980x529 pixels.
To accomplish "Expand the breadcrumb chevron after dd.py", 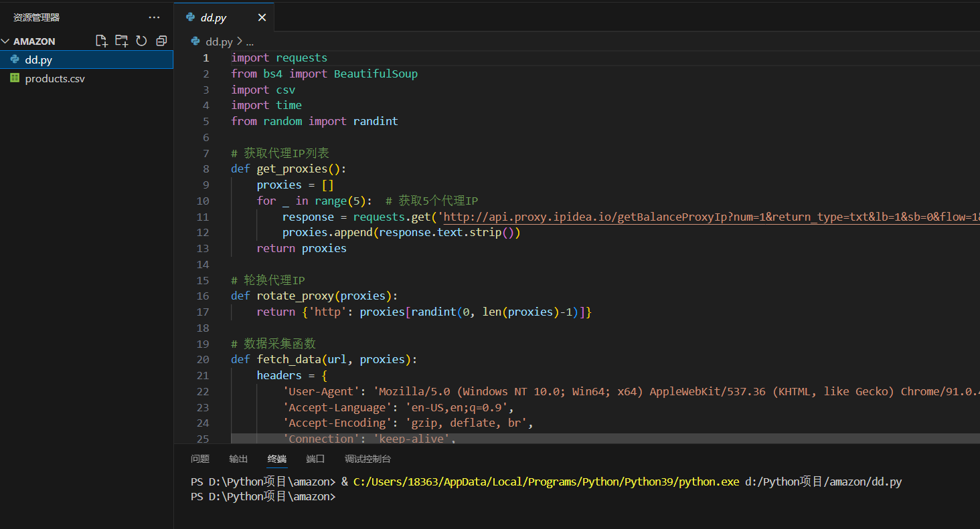I will click(240, 41).
